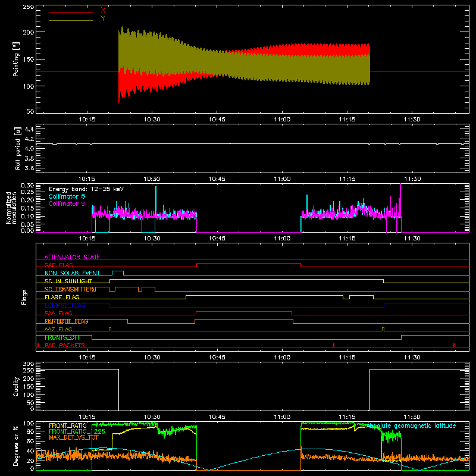The width and height of the screenshot is (476, 476).
Task: Select the 'Energy band: 12-25 keV' annotation
Action: point(86,189)
